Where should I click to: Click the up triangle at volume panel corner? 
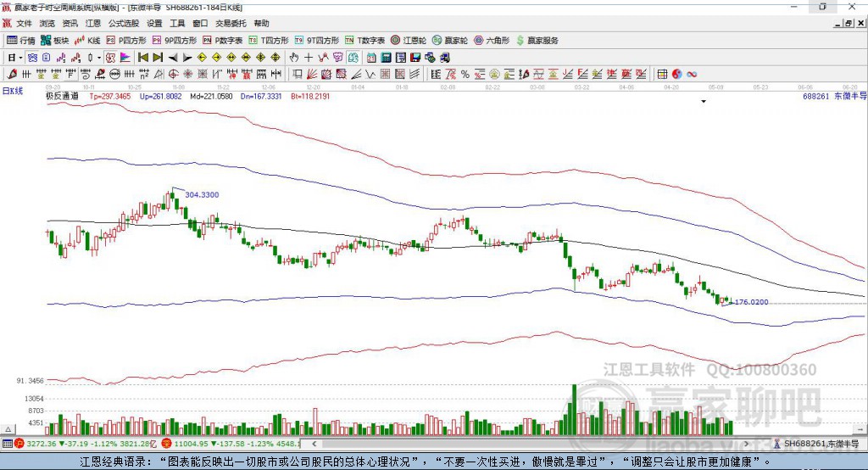(x=8, y=429)
